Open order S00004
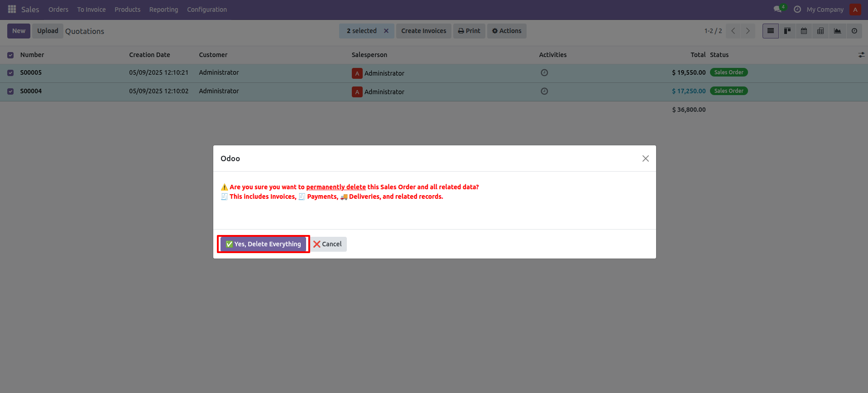The image size is (868, 393). 31,91
